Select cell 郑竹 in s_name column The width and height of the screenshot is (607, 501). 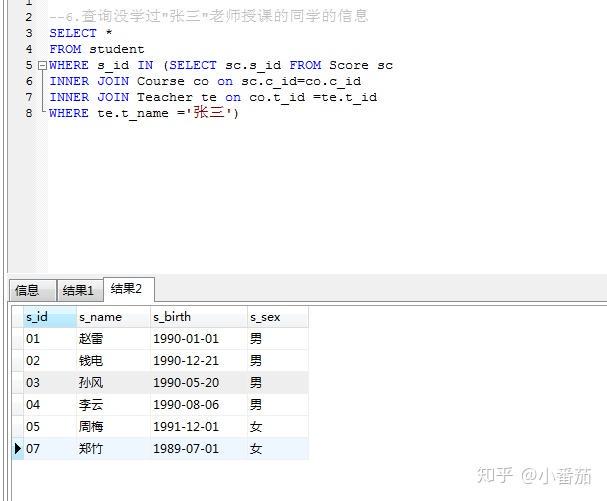pos(113,449)
